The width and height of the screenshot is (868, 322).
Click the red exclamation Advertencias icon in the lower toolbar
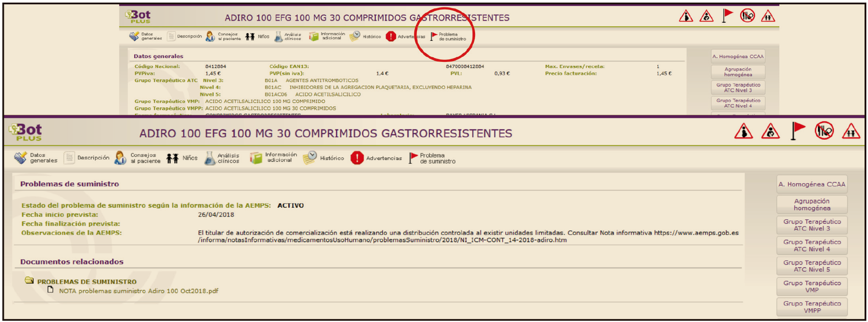point(357,158)
